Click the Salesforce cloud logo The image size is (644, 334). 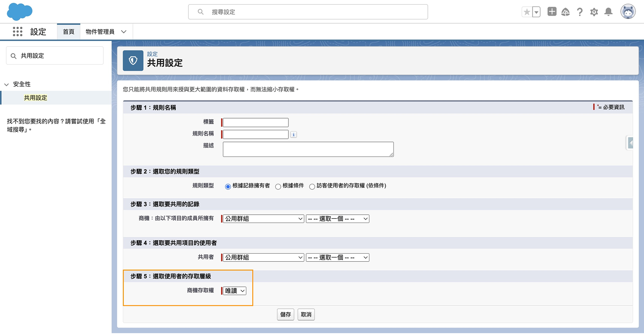tap(20, 11)
